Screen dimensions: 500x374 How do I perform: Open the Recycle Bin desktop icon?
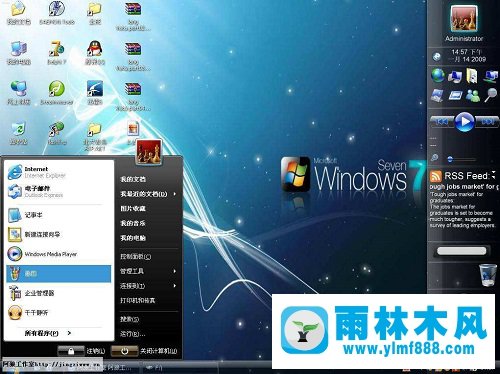pos(19,133)
